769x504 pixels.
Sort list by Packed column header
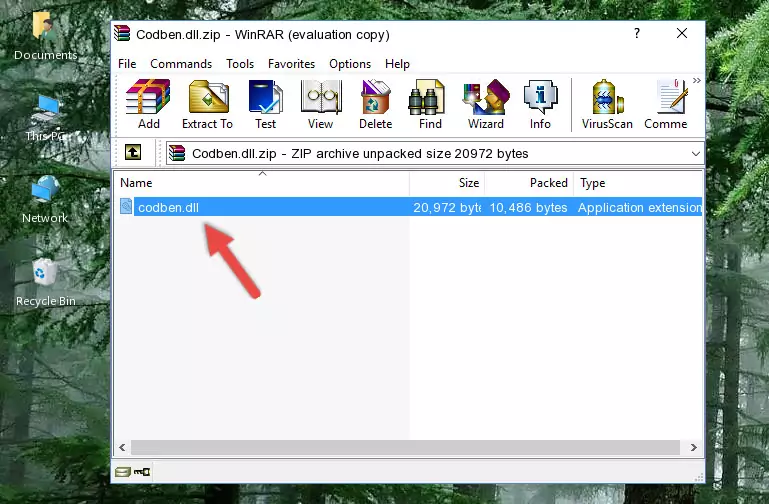click(529, 183)
